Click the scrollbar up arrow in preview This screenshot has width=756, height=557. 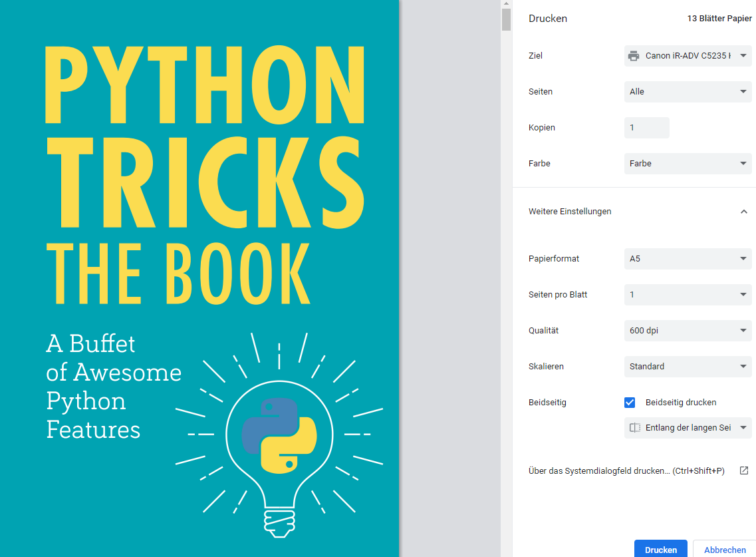tap(506, 3)
